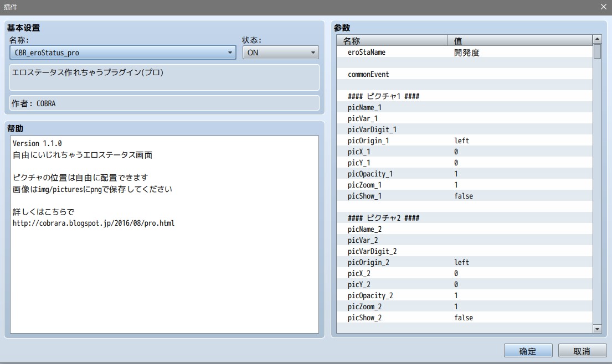Image resolution: width=612 pixels, height=364 pixels.
Task: Click the parameter list scrollbar up arrow
Action: [597, 39]
